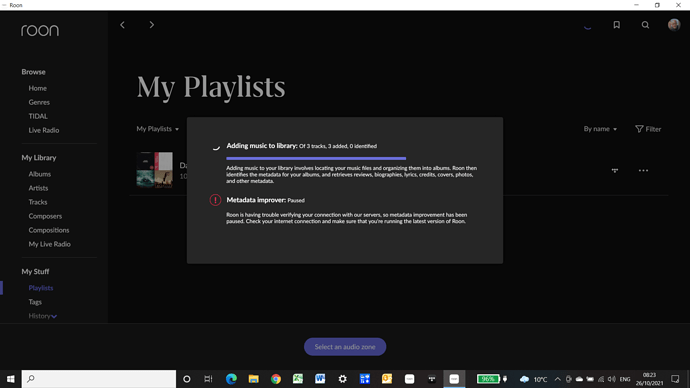Open Word from taskbar

point(320,379)
